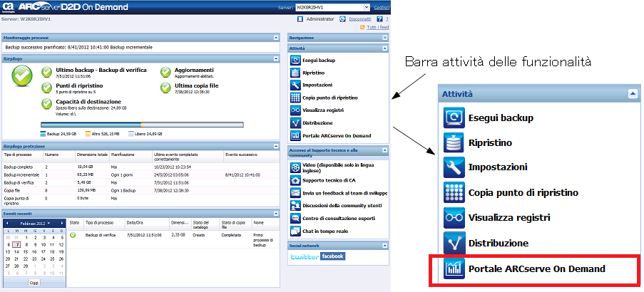This screenshot has width=644, height=292.
Task: Click the Dimensione totale column header
Action: (x=93, y=155)
